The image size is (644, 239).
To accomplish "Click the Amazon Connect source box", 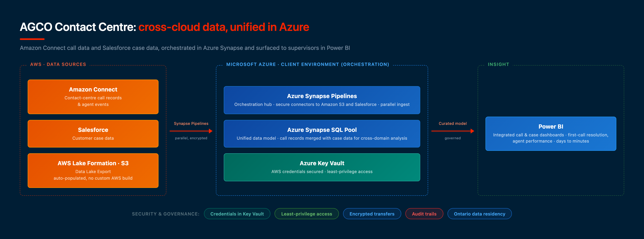I will click(93, 97).
